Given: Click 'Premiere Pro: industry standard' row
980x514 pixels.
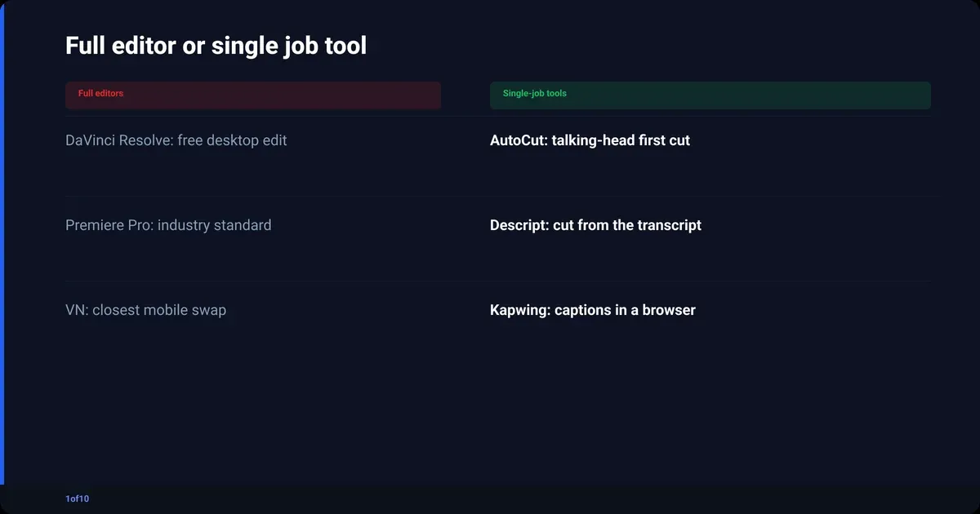Looking at the screenshot, I should coord(168,225).
